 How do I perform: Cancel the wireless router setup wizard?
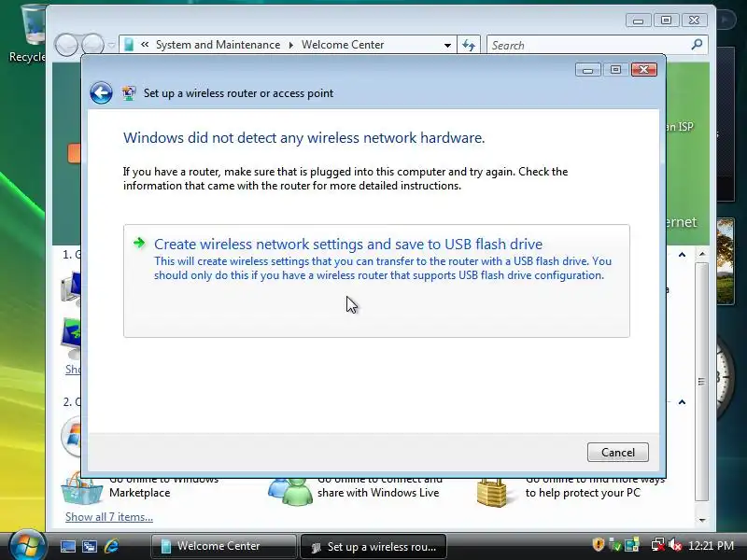coord(617,452)
